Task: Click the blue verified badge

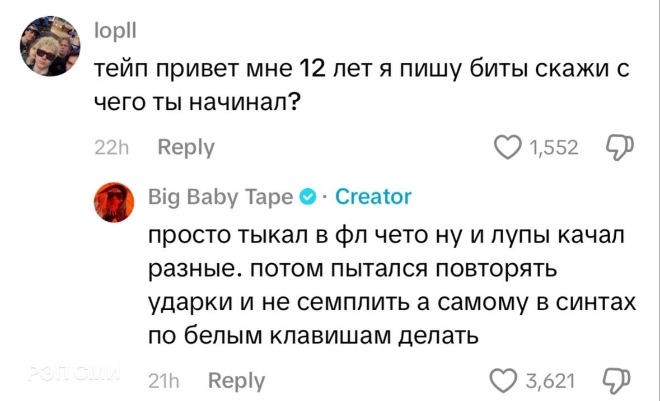Action: point(310,197)
